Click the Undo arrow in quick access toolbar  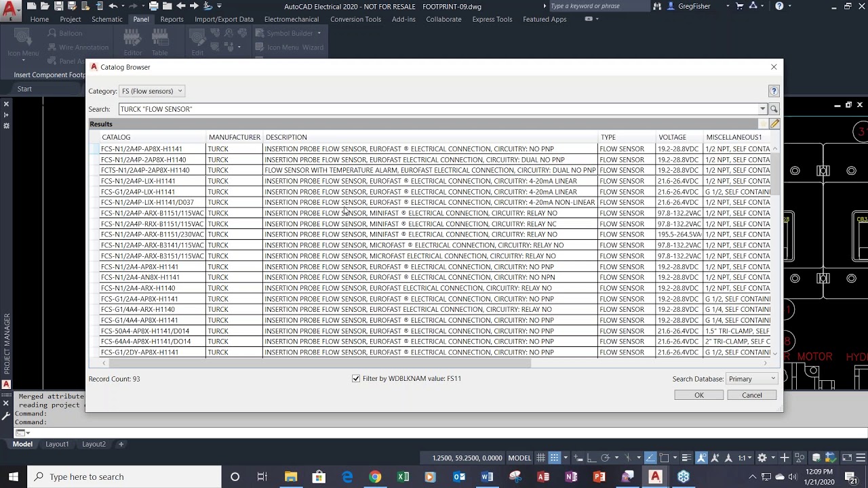click(x=113, y=6)
